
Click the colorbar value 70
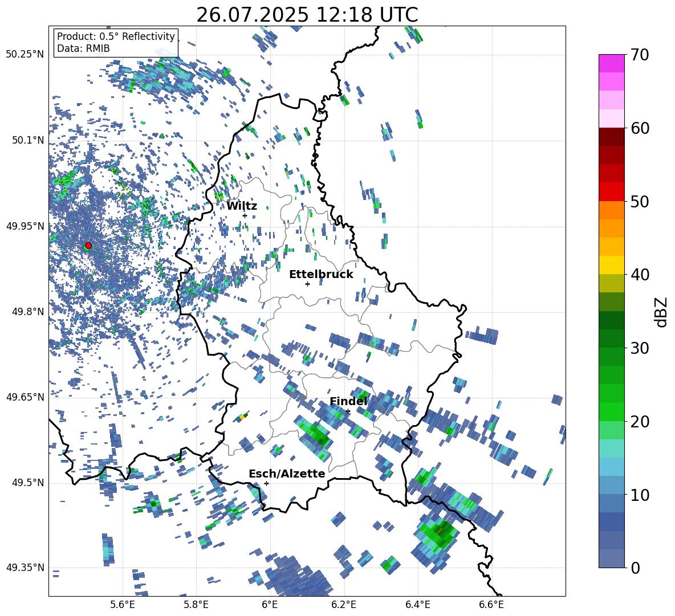coord(640,55)
